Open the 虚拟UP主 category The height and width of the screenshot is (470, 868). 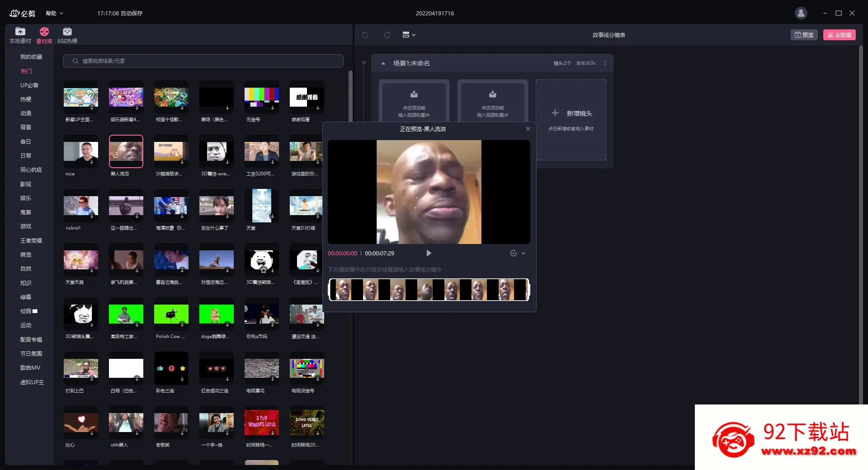coord(32,382)
